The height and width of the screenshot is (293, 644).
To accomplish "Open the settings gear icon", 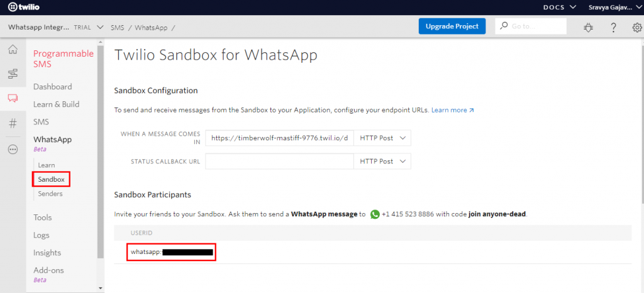I will (x=637, y=27).
